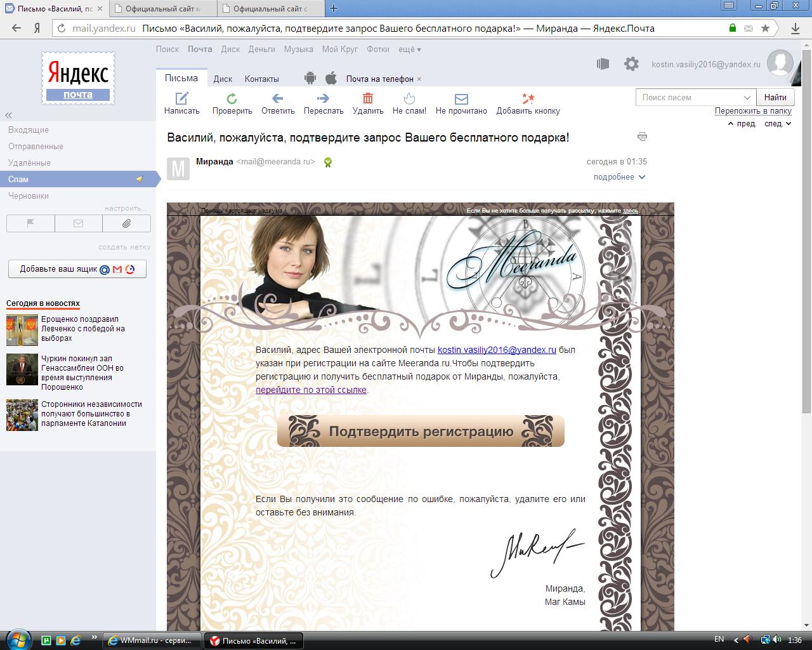This screenshot has width=812, height=650.
Task: Open Музыка service link
Action: pyautogui.click(x=299, y=49)
